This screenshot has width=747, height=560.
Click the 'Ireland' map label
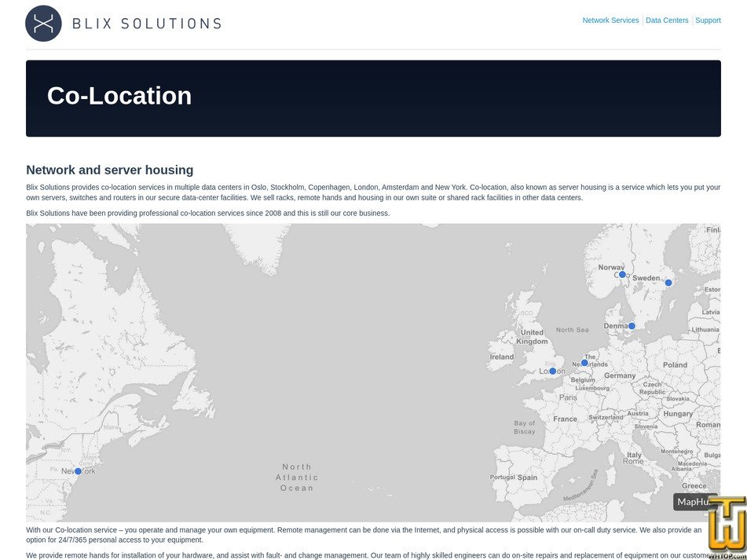point(502,357)
